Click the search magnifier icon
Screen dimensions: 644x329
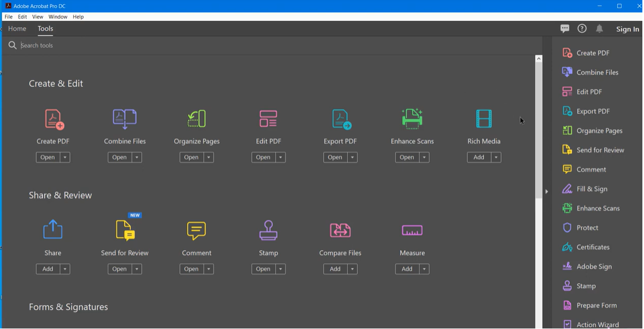click(13, 45)
